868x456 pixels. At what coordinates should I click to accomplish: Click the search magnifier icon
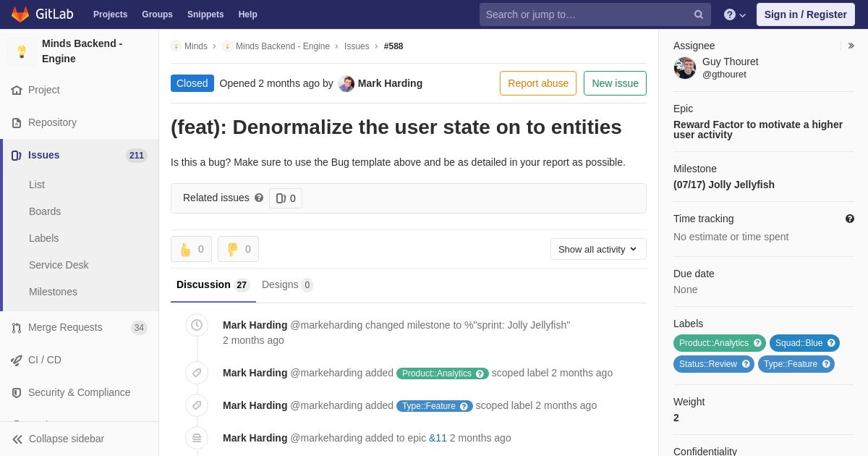coord(698,14)
